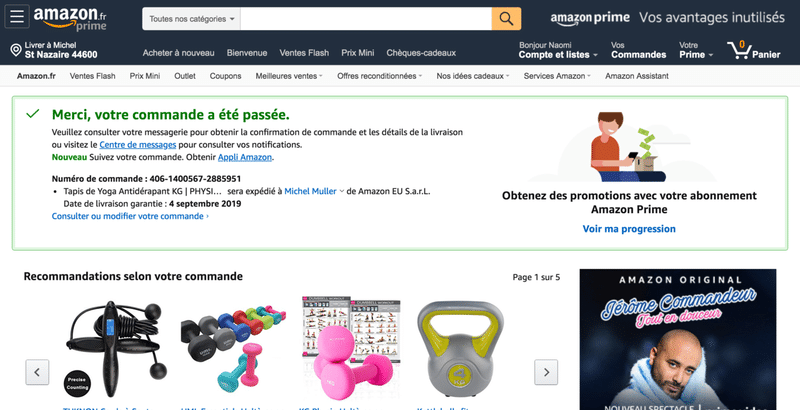Screen dimensions: 800x410
Task: Click the Amazon.fr Prime logo
Action: [70, 19]
